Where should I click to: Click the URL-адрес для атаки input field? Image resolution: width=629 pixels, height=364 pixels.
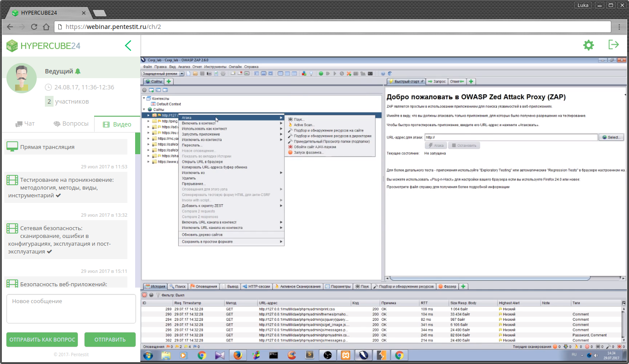click(x=511, y=137)
